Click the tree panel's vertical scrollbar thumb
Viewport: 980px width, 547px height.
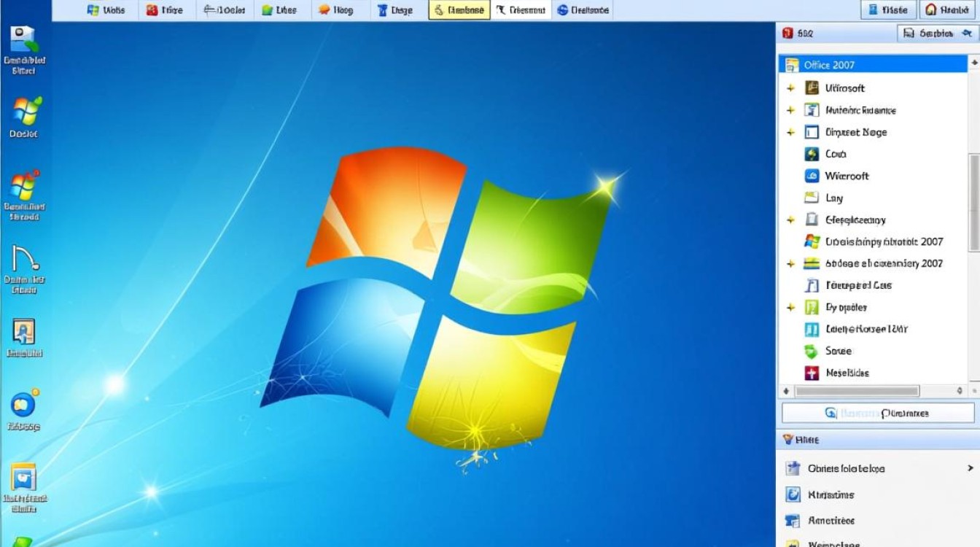coord(973,202)
